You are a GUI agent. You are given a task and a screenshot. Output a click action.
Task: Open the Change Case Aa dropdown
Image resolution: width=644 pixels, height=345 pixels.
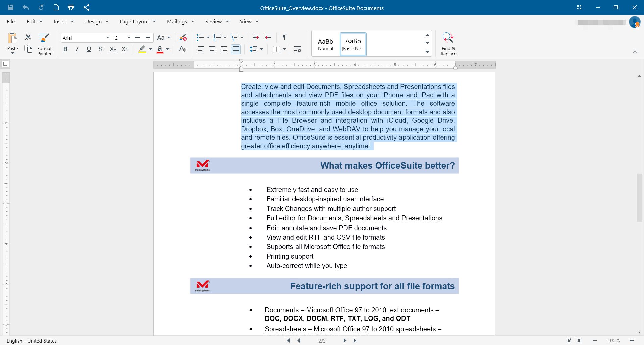tap(164, 38)
